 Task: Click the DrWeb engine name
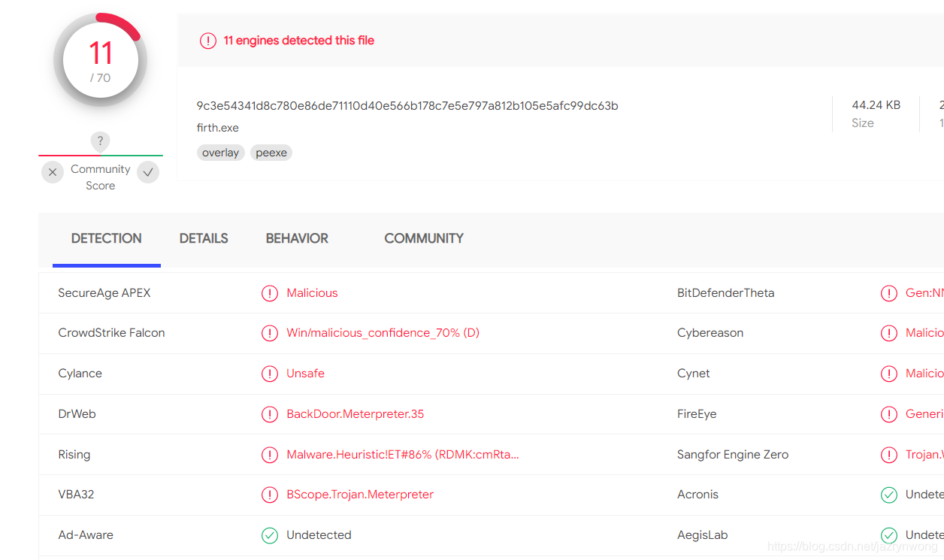point(77,414)
